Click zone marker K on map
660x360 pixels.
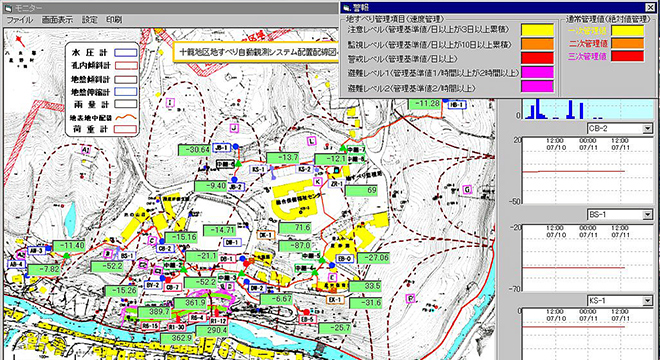(x=318, y=181)
